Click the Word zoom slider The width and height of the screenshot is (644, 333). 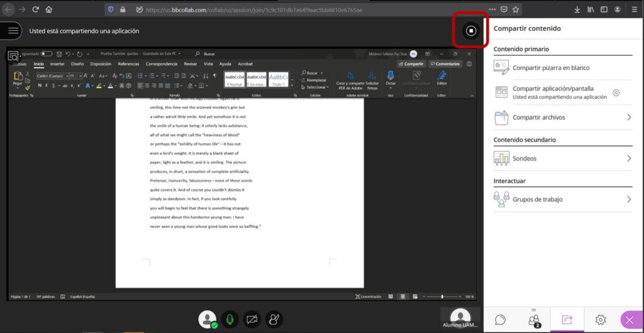[x=442, y=296]
